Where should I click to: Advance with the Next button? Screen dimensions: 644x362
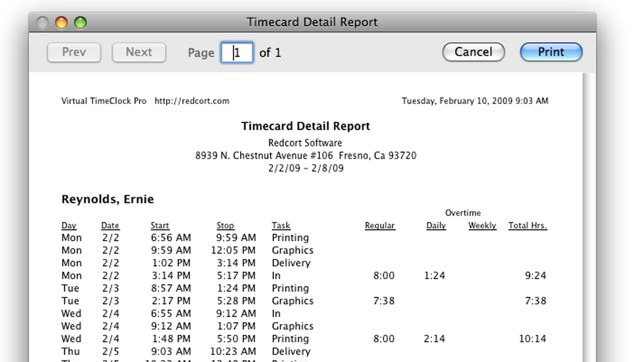(x=139, y=52)
